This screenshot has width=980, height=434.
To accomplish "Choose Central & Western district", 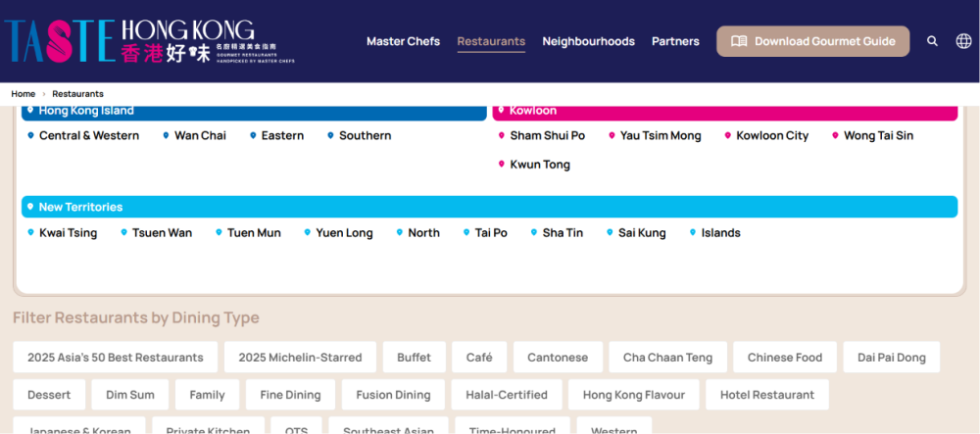I will tap(83, 135).
